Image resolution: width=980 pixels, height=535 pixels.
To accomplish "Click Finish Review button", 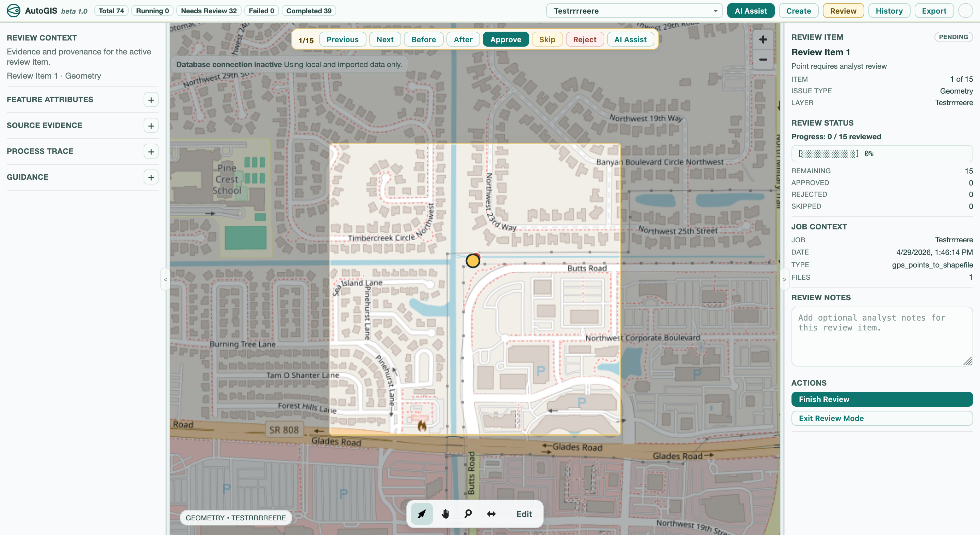I will tap(882, 399).
